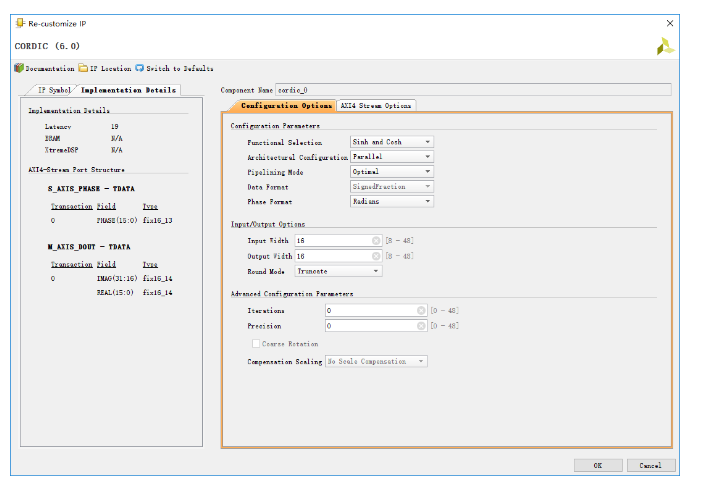Click the Component Name text field
Image resolution: width=702 pixels, height=484 pixels.
pyautogui.click(x=472, y=90)
